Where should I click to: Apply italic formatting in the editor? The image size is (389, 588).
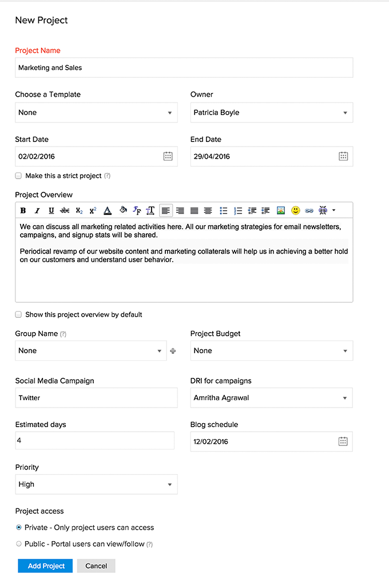click(x=37, y=211)
